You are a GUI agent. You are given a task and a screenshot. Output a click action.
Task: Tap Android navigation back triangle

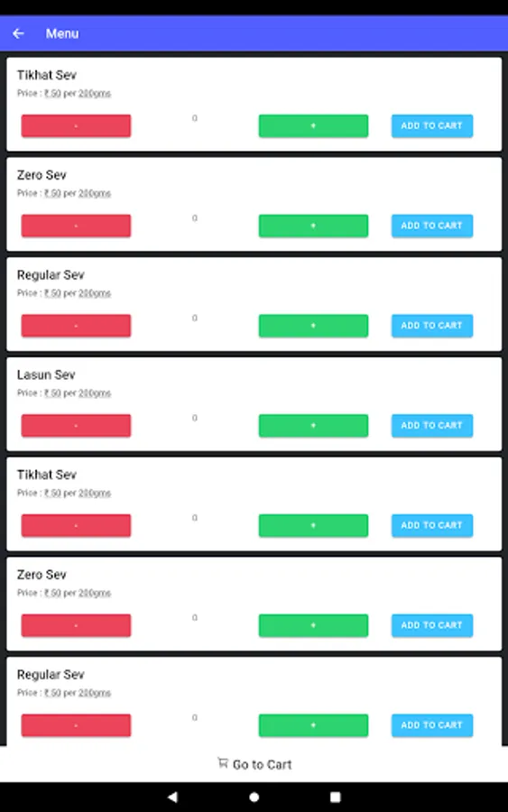click(172, 797)
